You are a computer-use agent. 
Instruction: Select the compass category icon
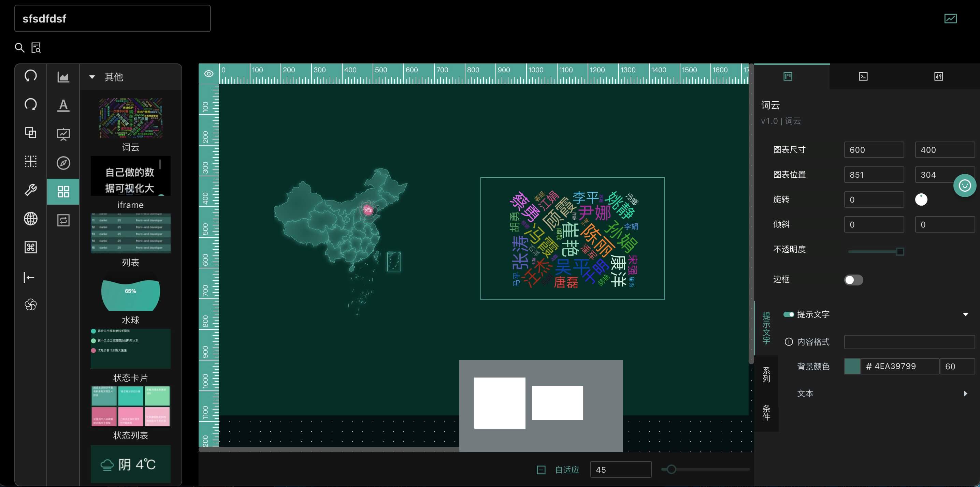pyautogui.click(x=63, y=163)
